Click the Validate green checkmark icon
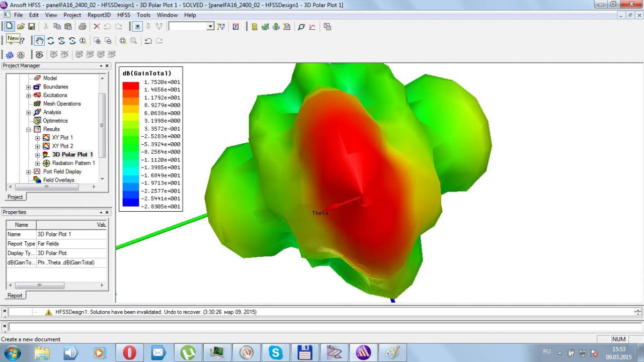Viewport: 644px width, 362px height. pyautogui.click(x=265, y=27)
